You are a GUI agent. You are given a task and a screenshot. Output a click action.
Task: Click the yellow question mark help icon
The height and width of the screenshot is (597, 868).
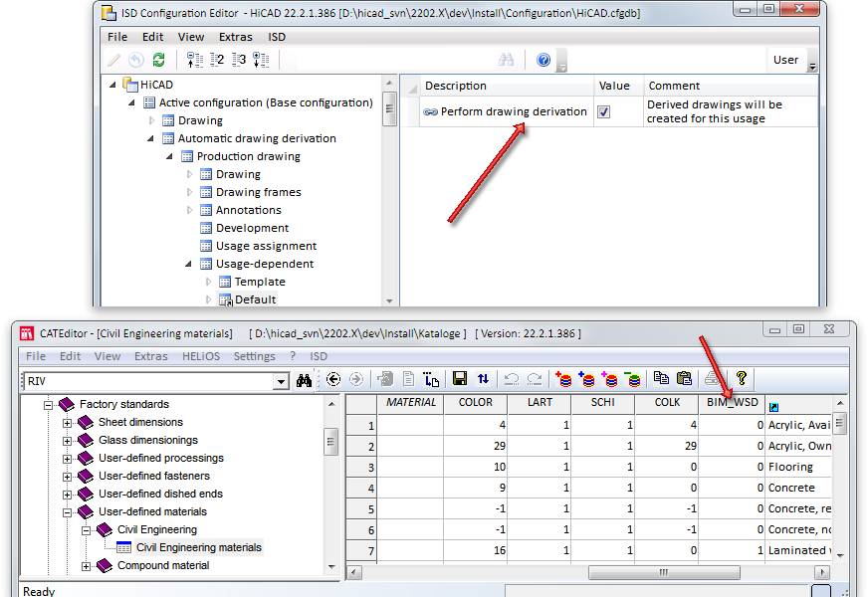741,379
